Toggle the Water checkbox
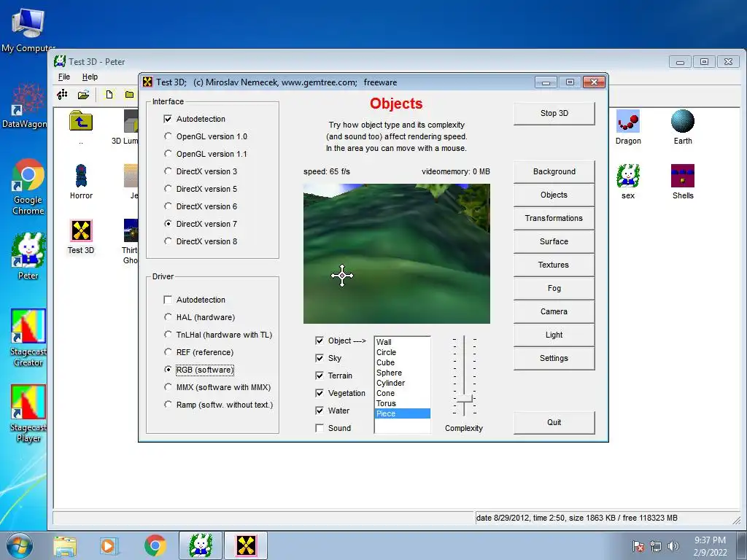The width and height of the screenshot is (747, 560). [320, 411]
